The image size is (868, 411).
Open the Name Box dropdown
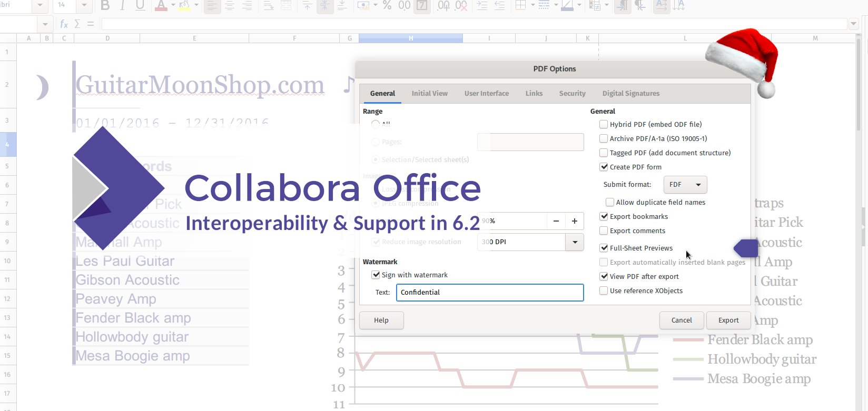(x=45, y=24)
